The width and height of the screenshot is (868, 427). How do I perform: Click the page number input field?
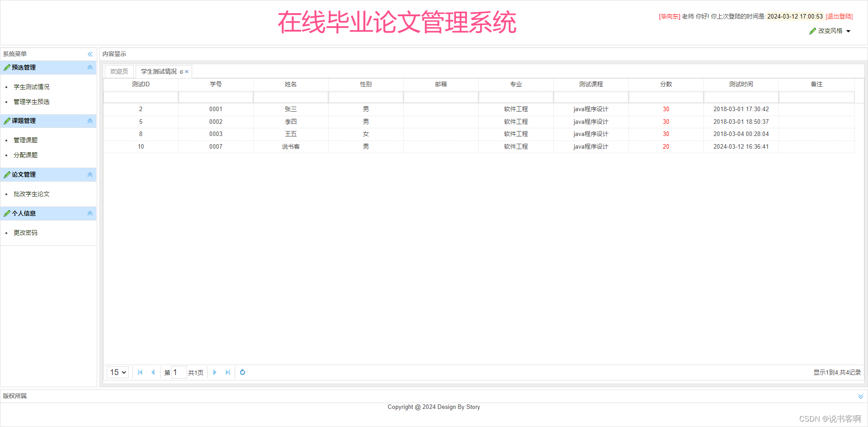[x=179, y=372]
